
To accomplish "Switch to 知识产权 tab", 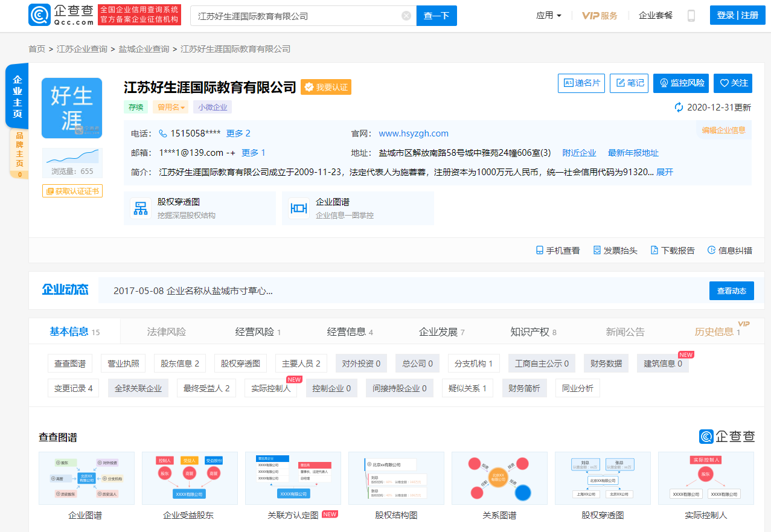I will point(533,332).
